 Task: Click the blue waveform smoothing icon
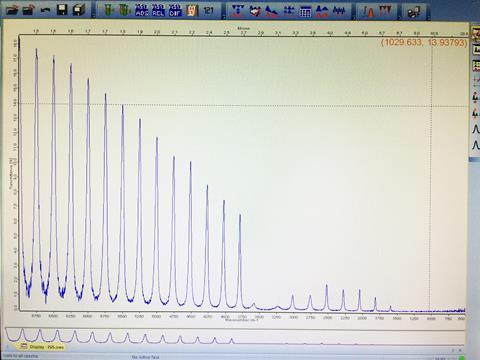(339, 11)
